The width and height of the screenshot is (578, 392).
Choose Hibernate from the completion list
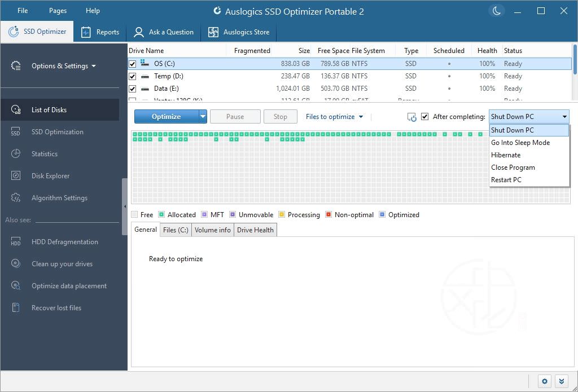click(506, 155)
